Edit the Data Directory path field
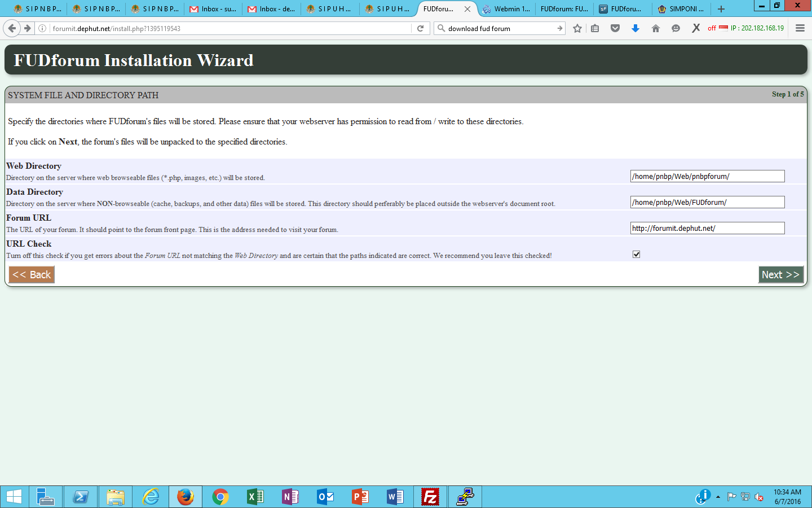Image resolution: width=812 pixels, height=508 pixels. coord(707,202)
